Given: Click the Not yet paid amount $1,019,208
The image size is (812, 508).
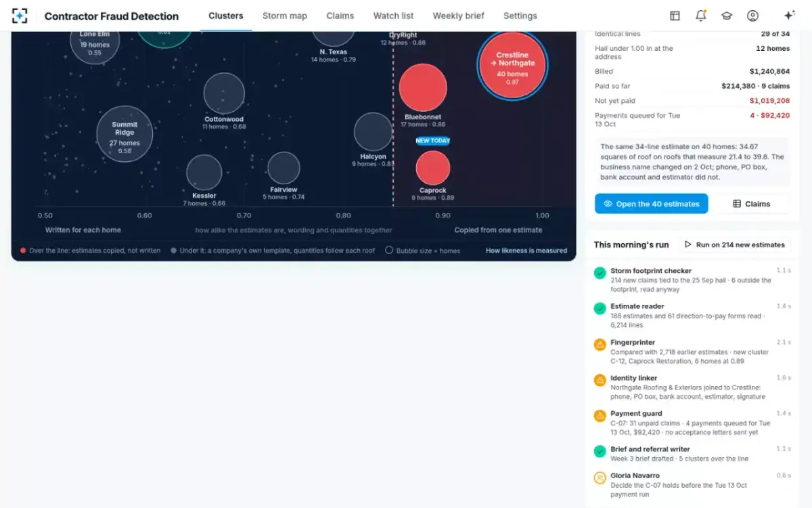Looking at the screenshot, I should coord(769,101).
